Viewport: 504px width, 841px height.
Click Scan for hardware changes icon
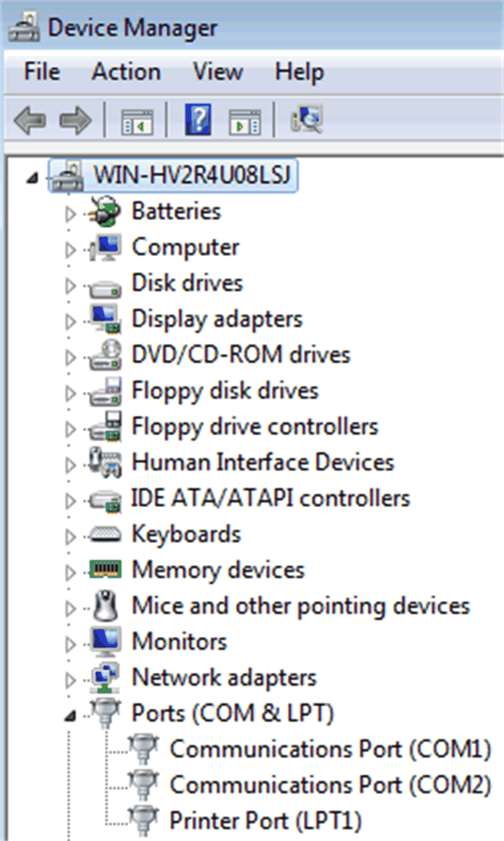pos(307,119)
